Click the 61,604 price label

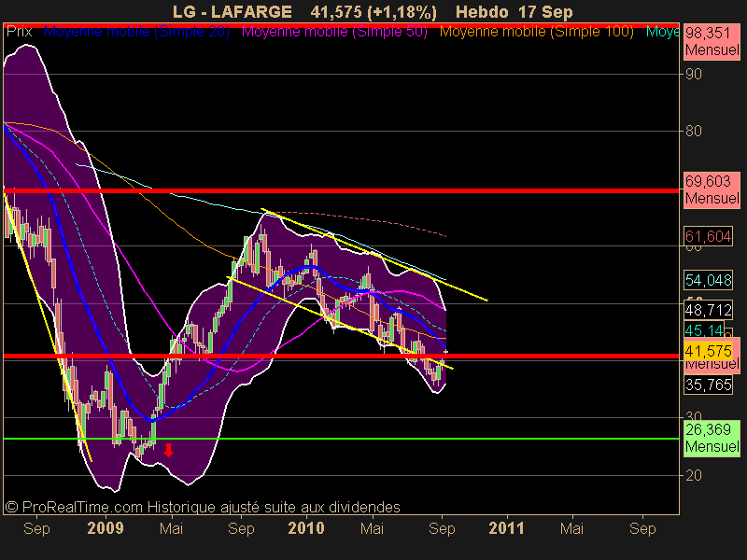708,236
